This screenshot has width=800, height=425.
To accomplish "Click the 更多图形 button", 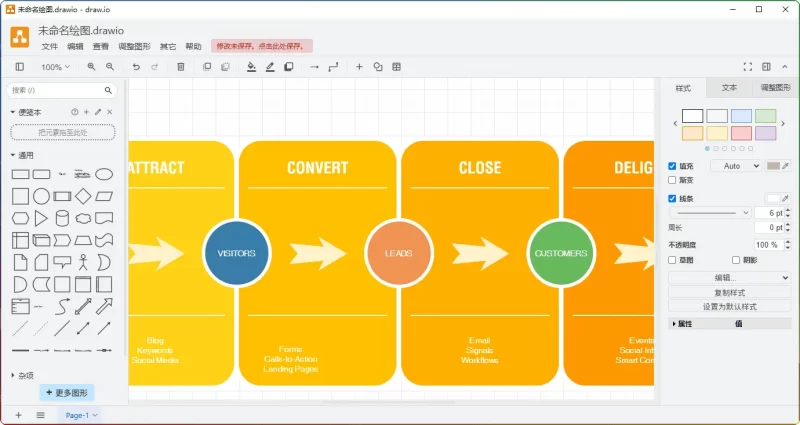I will [67, 393].
